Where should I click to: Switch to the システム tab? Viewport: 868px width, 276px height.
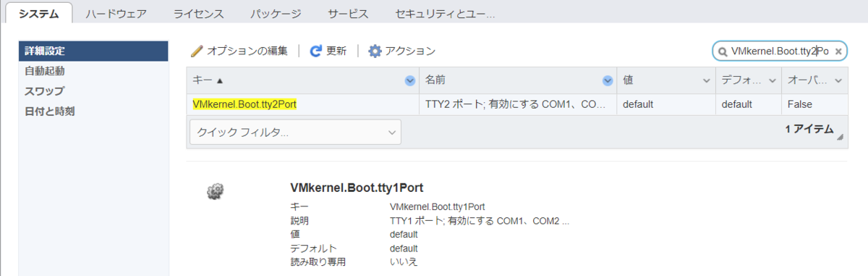pos(39,14)
